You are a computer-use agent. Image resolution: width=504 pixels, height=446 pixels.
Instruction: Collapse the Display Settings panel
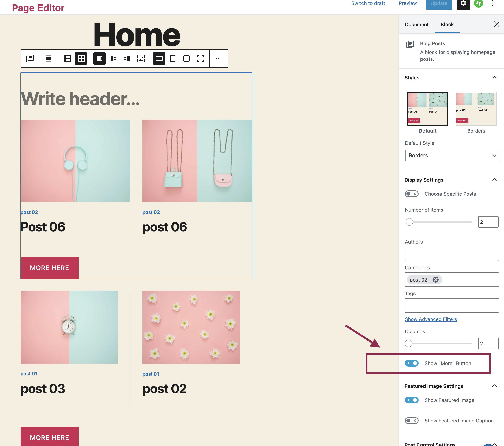pyautogui.click(x=494, y=180)
